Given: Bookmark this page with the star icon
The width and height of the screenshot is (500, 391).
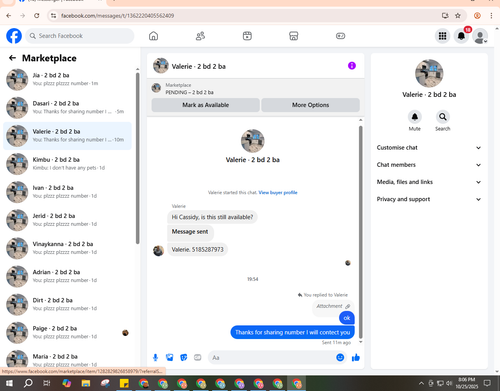Looking at the screenshot, I should pos(458,16).
